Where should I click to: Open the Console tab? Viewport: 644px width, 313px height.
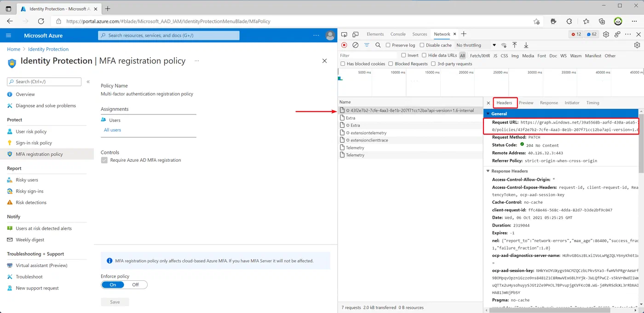tap(398, 34)
